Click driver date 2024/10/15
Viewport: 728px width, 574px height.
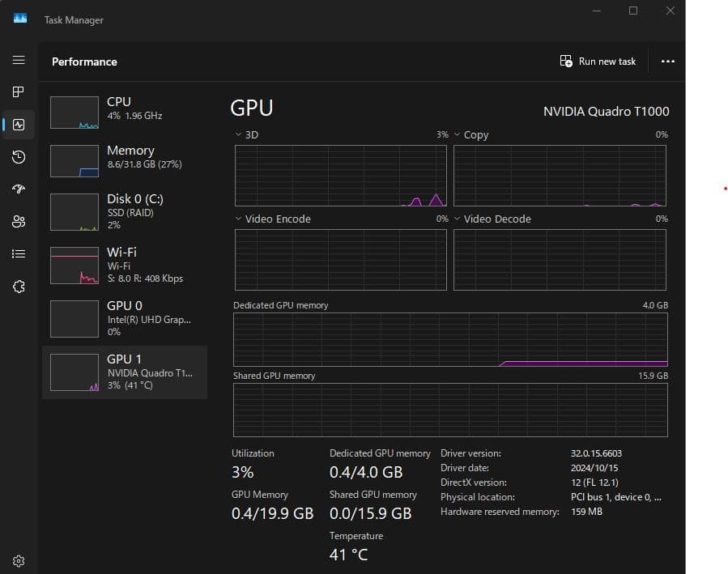pyautogui.click(x=594, y=468)
